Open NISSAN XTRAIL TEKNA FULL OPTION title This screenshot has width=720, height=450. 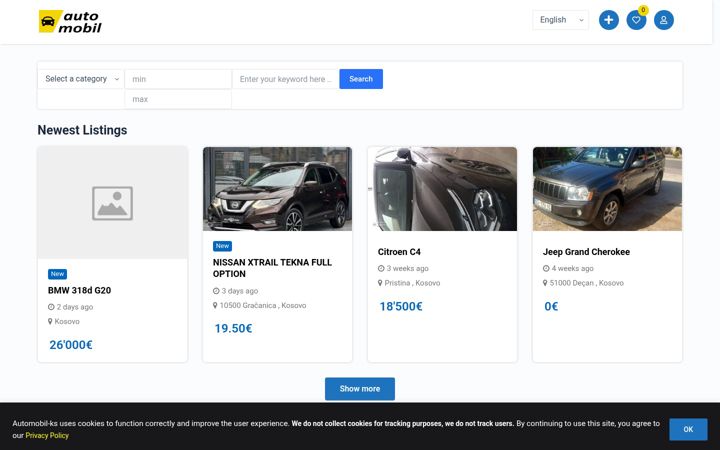(272, 268)
